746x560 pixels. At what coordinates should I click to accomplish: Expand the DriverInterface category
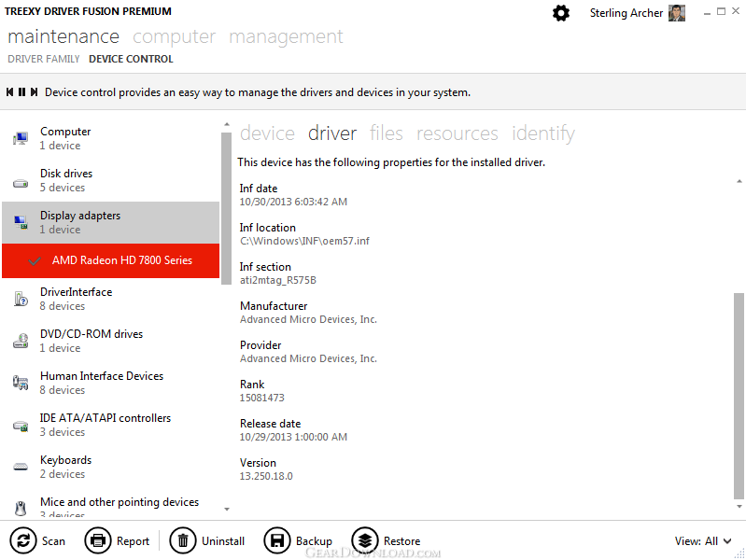click(x=110, y=299)
